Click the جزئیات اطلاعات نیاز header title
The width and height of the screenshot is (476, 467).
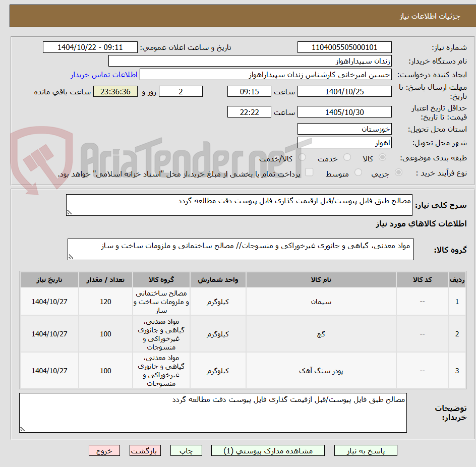[x=430, y=16]
